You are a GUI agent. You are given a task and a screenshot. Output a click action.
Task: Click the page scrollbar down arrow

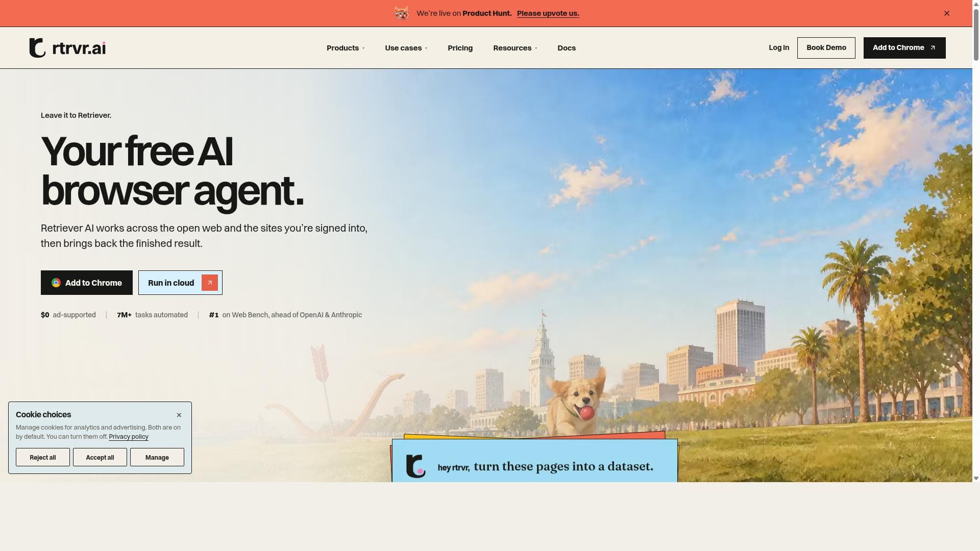click(x=976, y=478)
